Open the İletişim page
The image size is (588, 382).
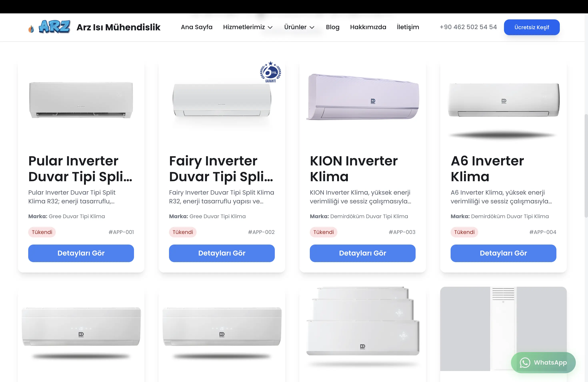(408, 27)
